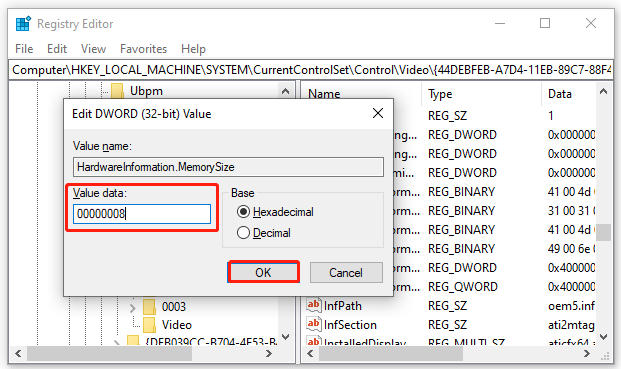The image size is (621, 369).
Task: Select the Video tree item label
Action: click(177, 325)
